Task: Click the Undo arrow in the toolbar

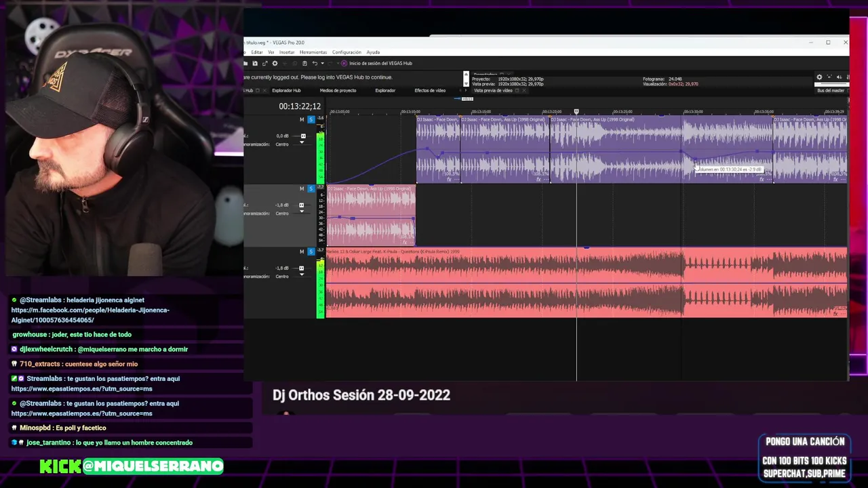Action: coord(315,63)
